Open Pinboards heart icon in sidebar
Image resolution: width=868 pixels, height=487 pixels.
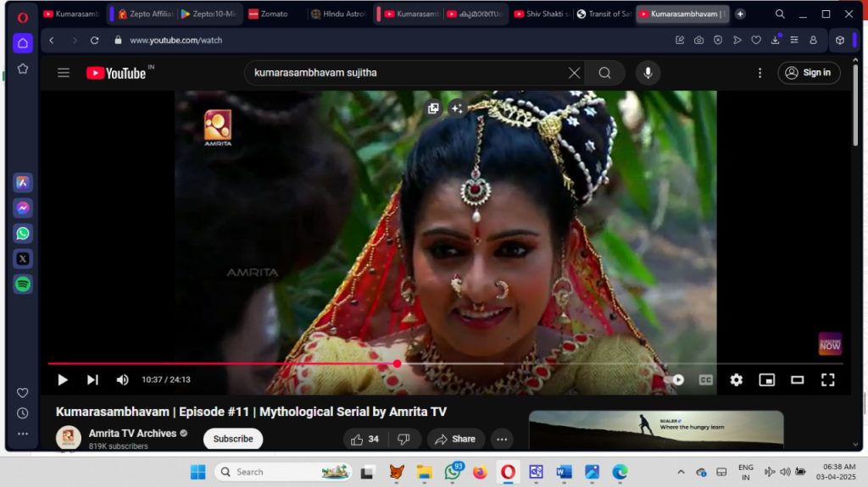point(23,393)
